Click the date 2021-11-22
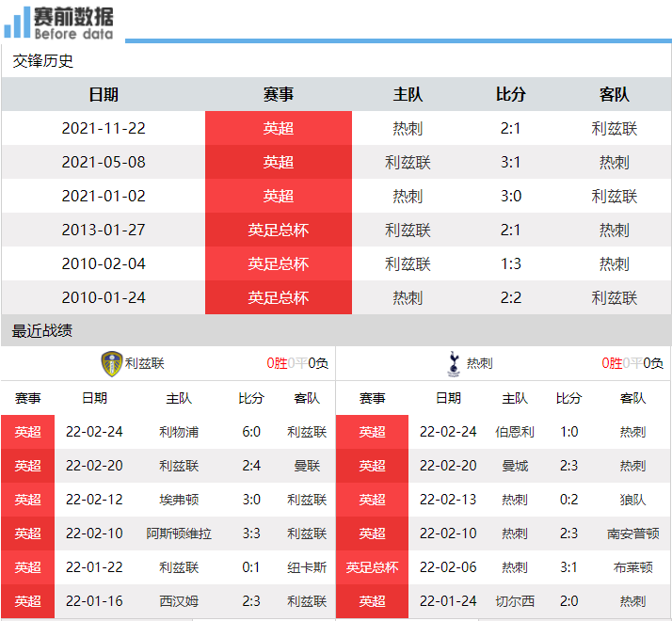 [104, 128]
